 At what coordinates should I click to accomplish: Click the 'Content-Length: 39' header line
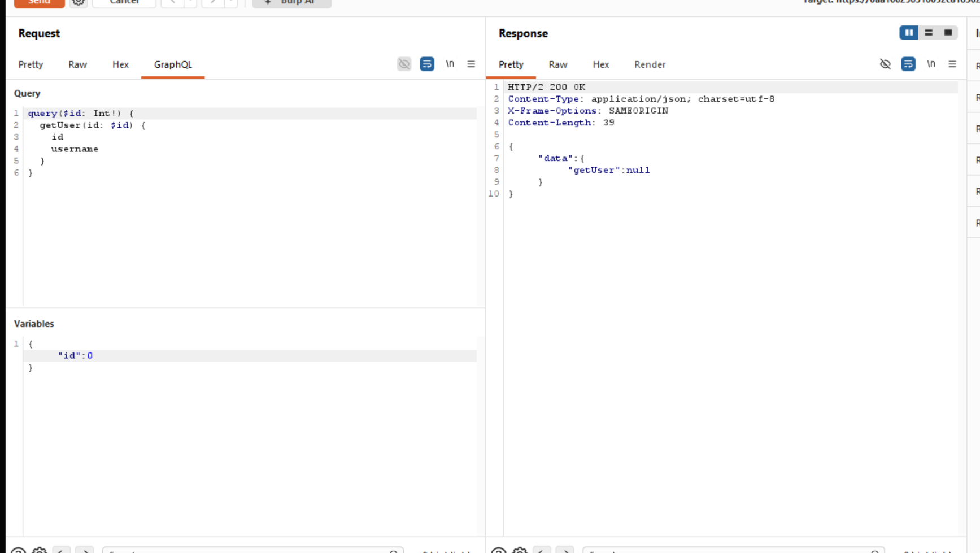coord(561,123)
